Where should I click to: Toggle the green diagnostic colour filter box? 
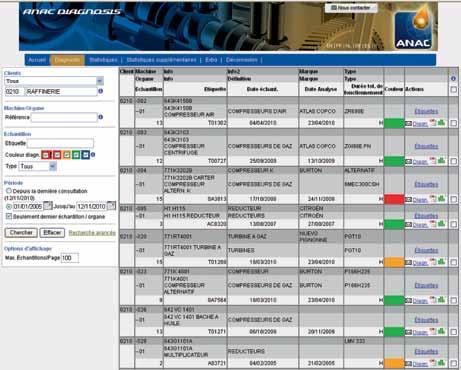tap(76, 155)
